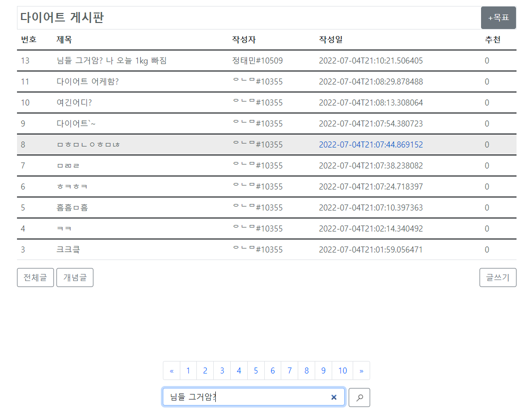Image resolution: width=532 pixels, height=410 pixels.
Task: Click the highlighted date link on post 8
Action: (x=371, y=144)
